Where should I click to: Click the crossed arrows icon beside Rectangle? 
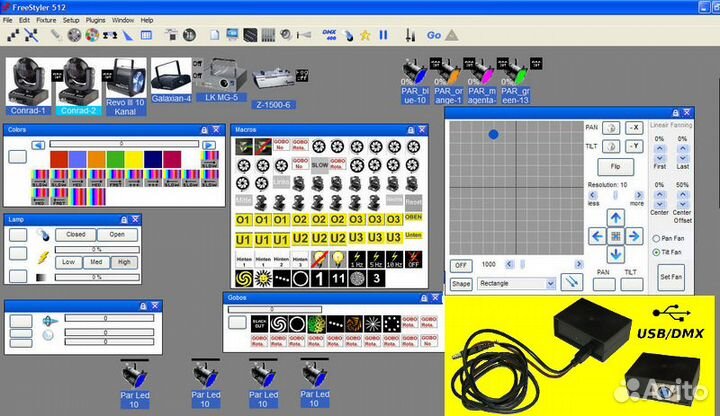(x=572, y=282)
